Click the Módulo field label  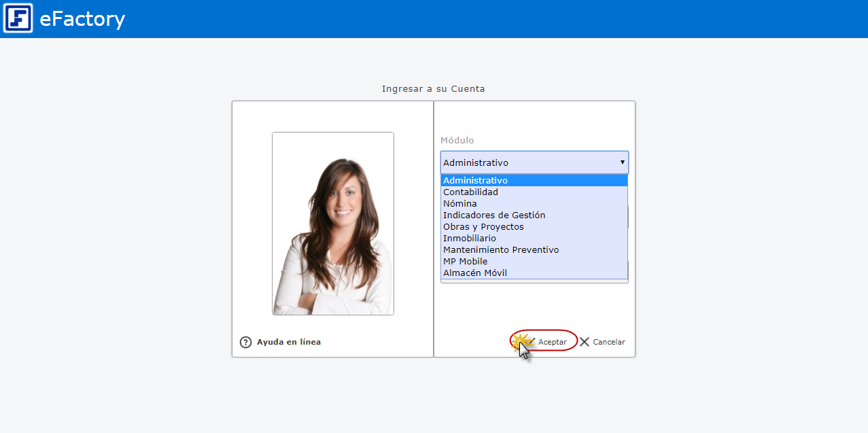click(x=457, y=141)
